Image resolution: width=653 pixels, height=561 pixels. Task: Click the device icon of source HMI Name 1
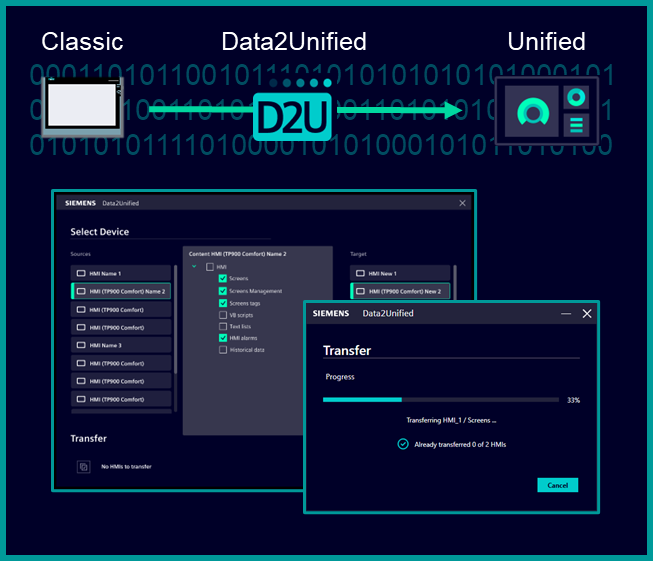[81, 273]
